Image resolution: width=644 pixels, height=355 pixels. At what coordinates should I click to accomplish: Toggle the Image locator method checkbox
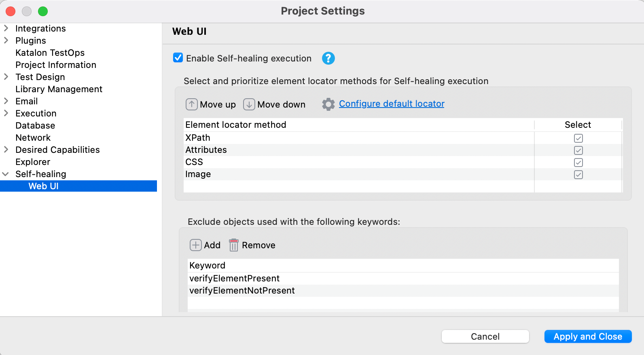tap(578, 175)
